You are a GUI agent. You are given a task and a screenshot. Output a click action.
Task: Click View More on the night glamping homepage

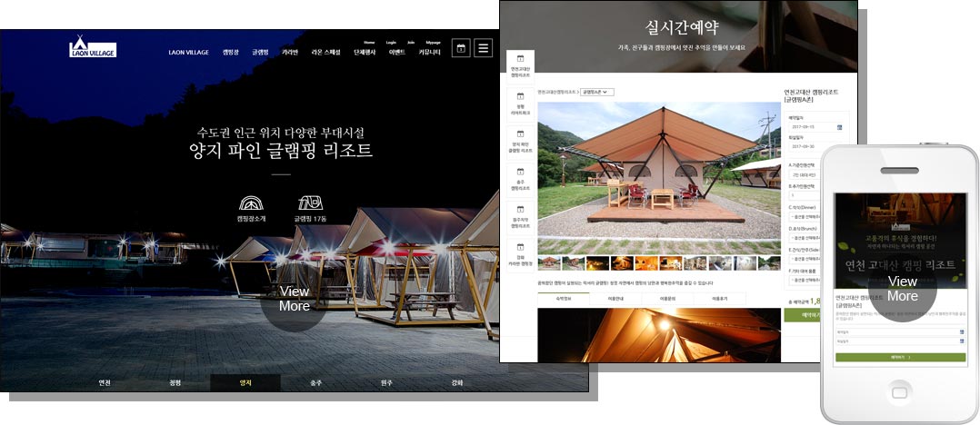294,299
